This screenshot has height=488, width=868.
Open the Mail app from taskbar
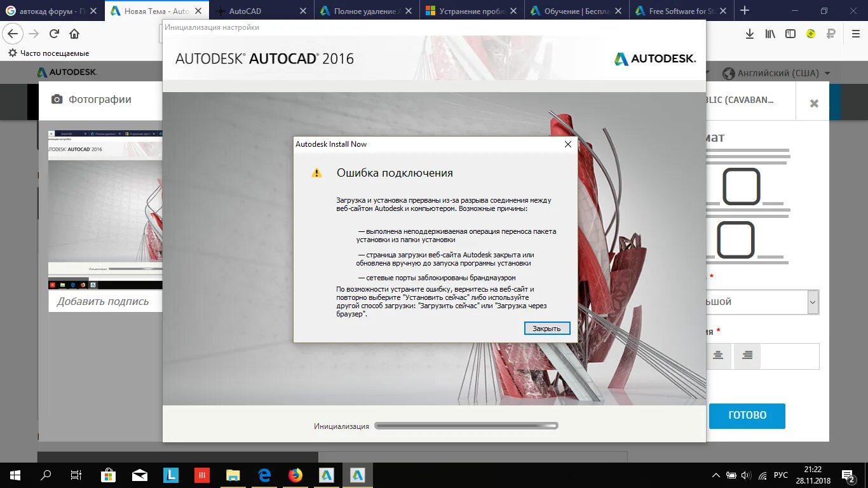coord(139,475)
